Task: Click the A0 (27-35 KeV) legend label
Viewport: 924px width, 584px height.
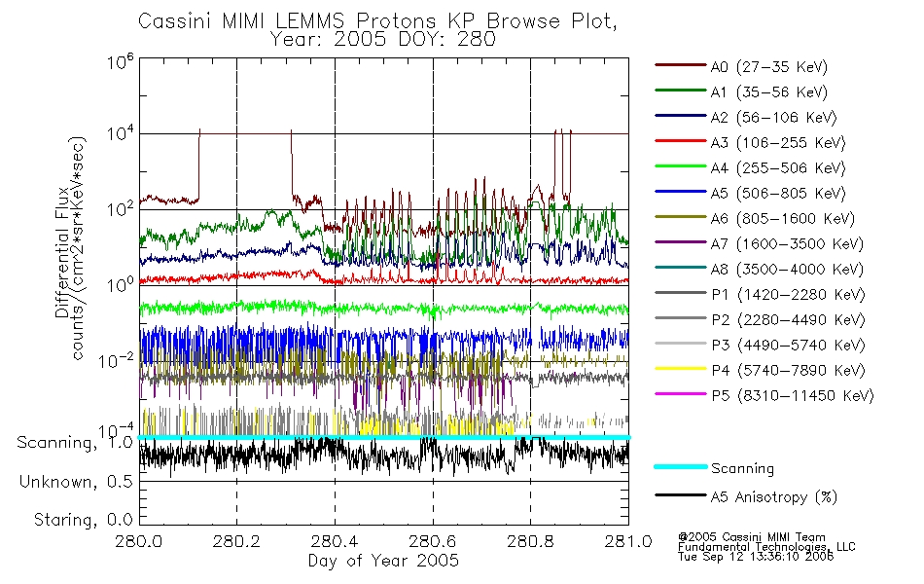Action: 769,67
